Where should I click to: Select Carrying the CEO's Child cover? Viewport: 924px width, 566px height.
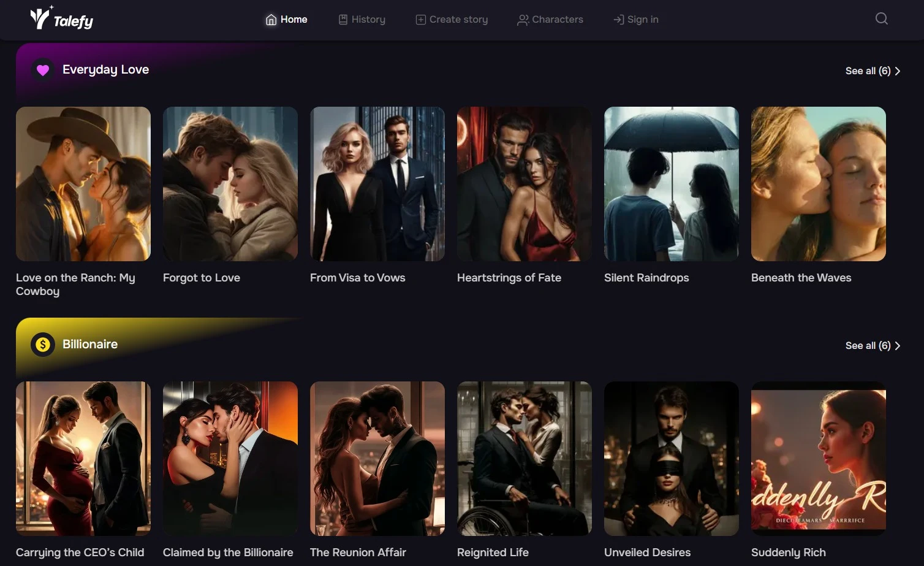point(83,459)
